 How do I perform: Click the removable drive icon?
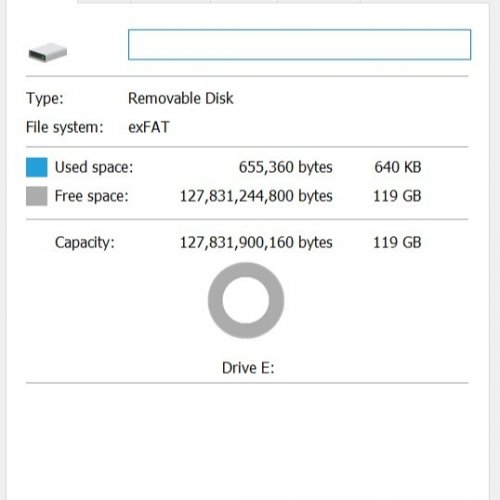coord(48,52)
